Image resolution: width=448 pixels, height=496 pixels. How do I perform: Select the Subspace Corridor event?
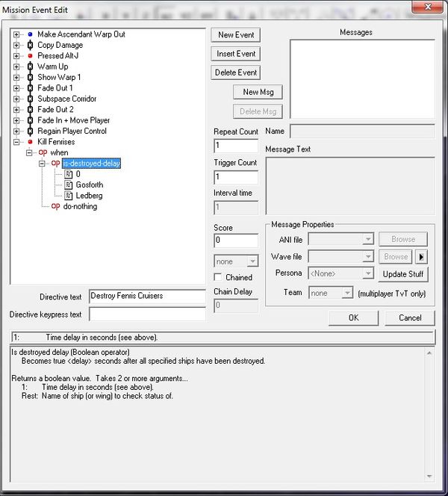[66, 99]
